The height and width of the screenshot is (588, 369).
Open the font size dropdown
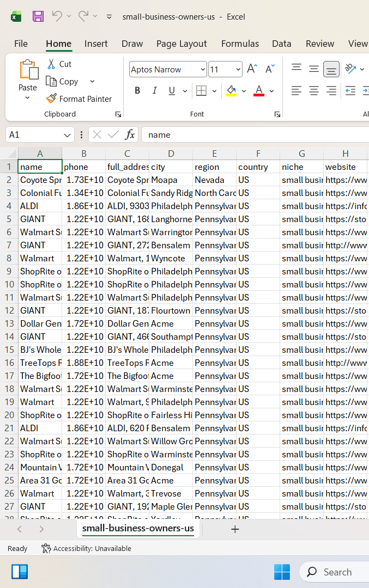point(238,69)
